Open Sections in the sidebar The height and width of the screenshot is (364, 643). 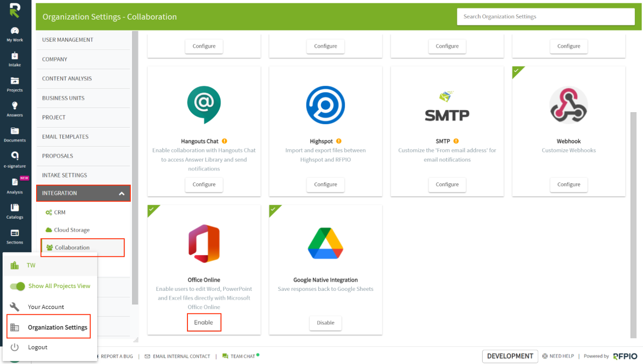[x=15, y=236]
